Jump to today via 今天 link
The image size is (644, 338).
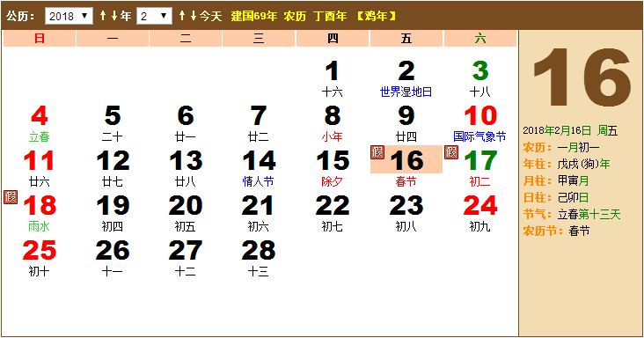[x=210, y=16]
